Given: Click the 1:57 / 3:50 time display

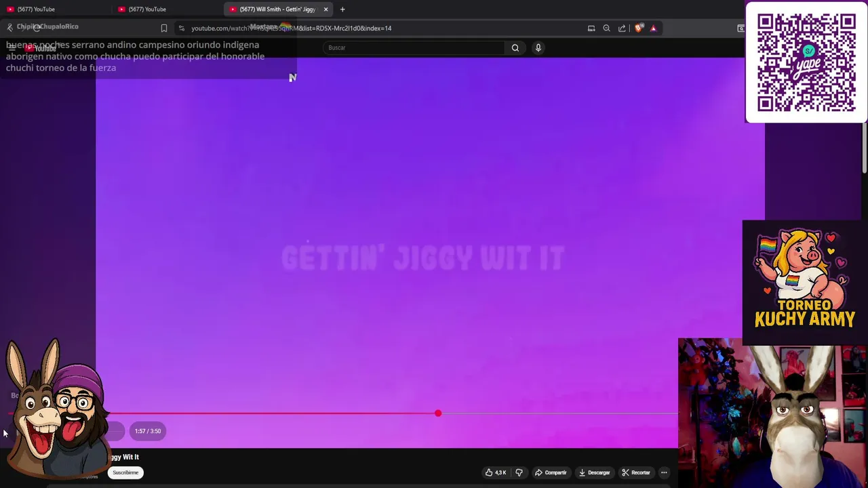Looking at the screenshot, I should (148, 431).
